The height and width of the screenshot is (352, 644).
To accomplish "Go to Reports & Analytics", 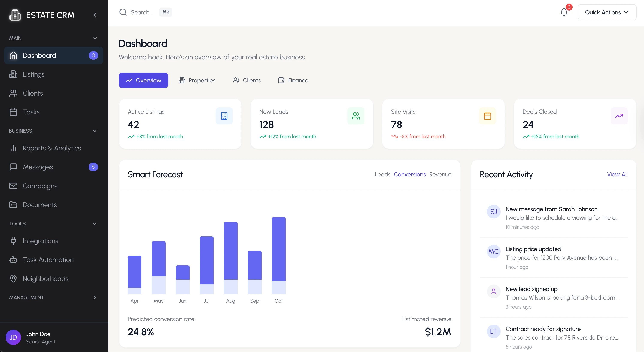I will tap(51, 148).
